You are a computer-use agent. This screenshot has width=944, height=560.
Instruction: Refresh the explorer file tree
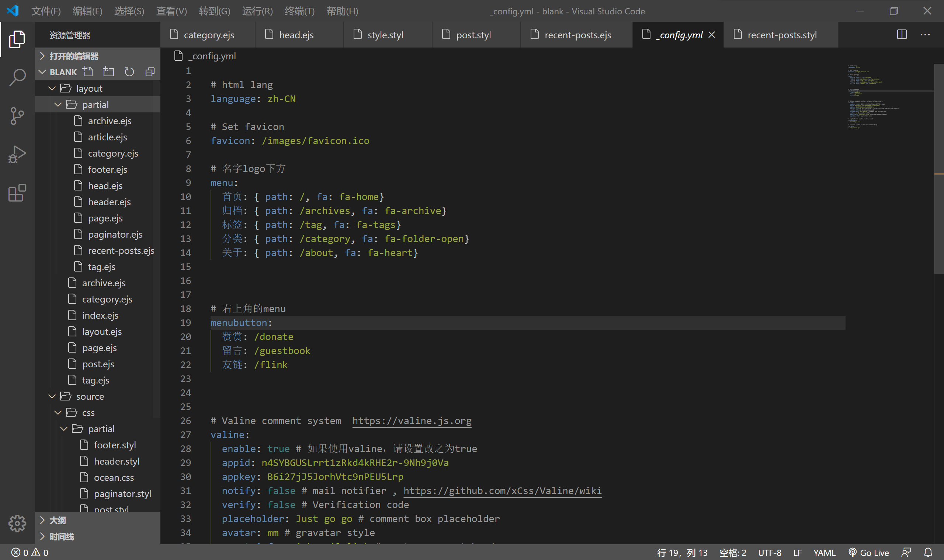(x=129, y=72)
